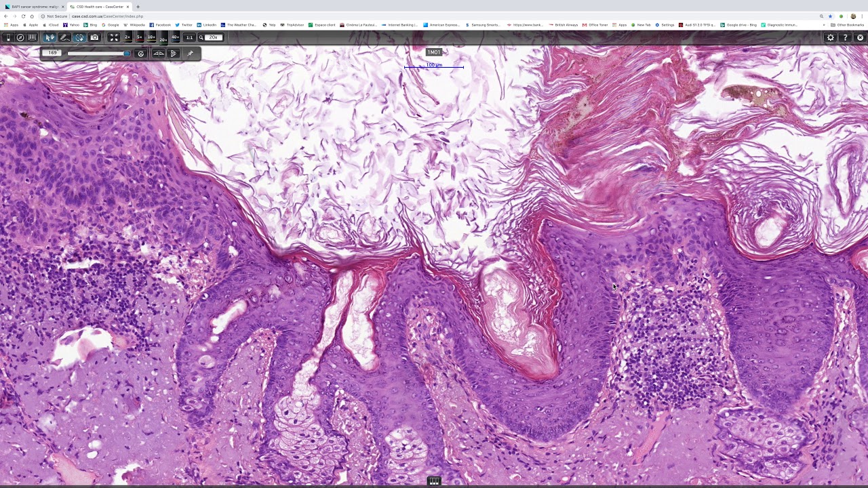868x488 pixels.
Task: Select the pointer move tool
Action: [x=50, y=37]
